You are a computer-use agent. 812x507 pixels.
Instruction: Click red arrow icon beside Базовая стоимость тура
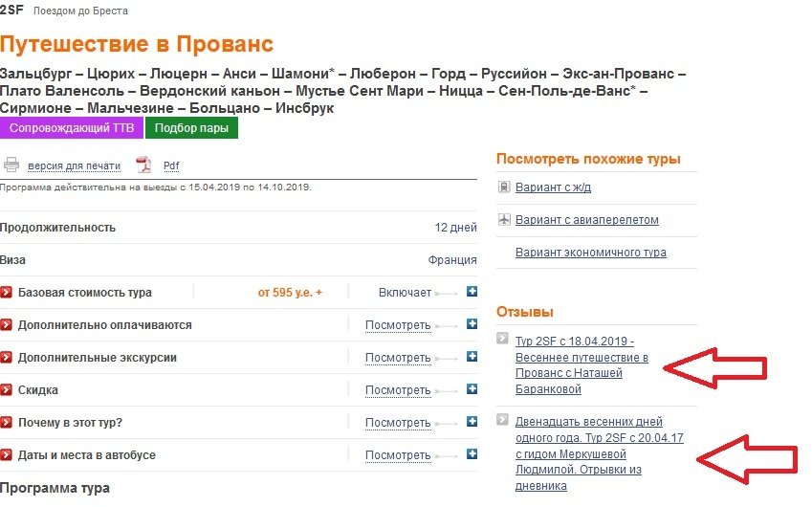click(7, 293)
